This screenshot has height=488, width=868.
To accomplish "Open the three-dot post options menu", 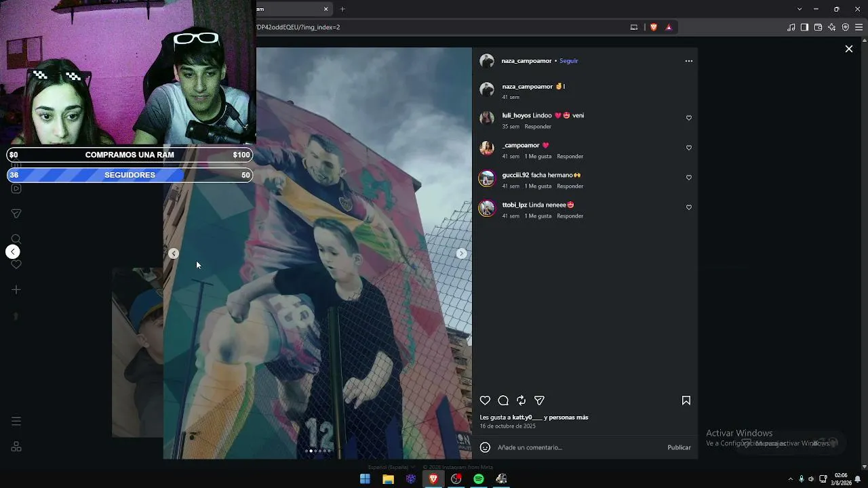I will coord(689,61).
